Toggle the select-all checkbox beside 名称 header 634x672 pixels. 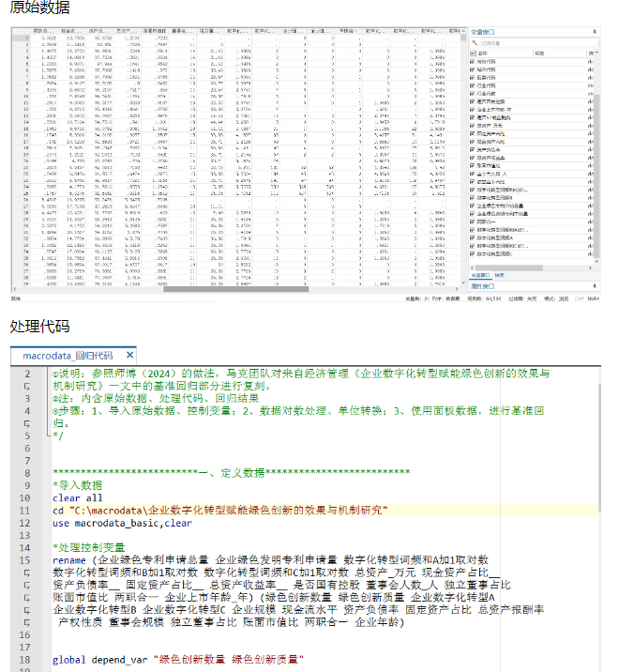pyautogui.click(x=473, y=53)
